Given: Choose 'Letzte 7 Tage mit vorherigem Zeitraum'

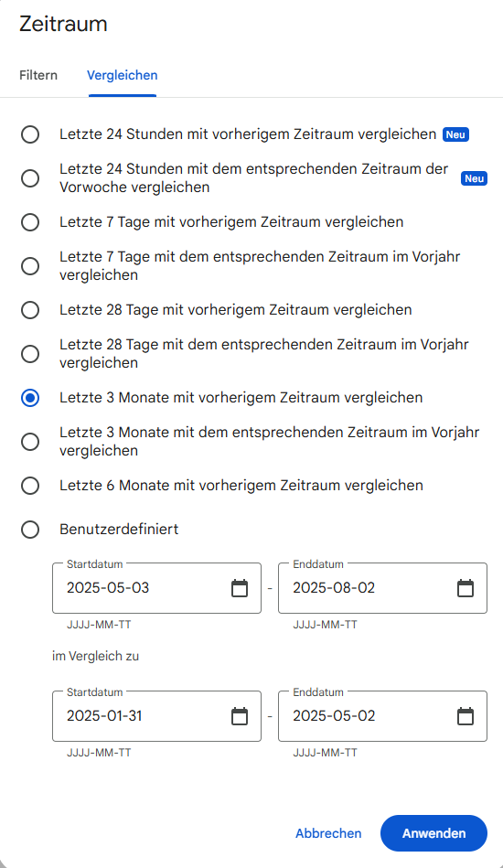Looking at the screenshot, I should 30,222.
